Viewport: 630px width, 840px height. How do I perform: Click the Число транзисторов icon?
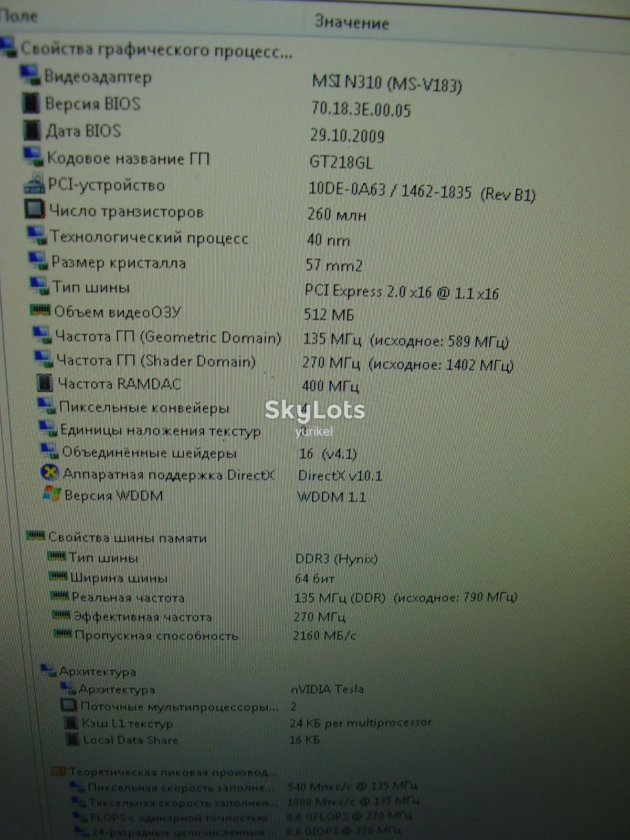tap(35, 210)
